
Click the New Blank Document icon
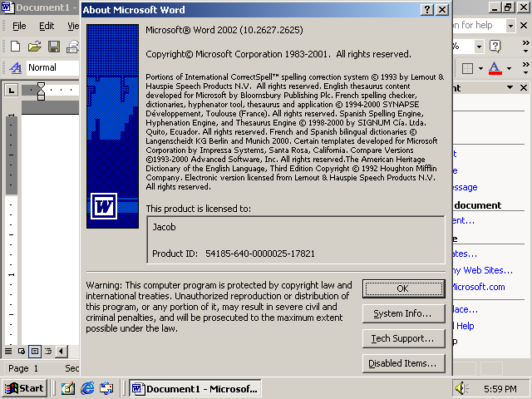pyautogui.click(x=15, y=47)
